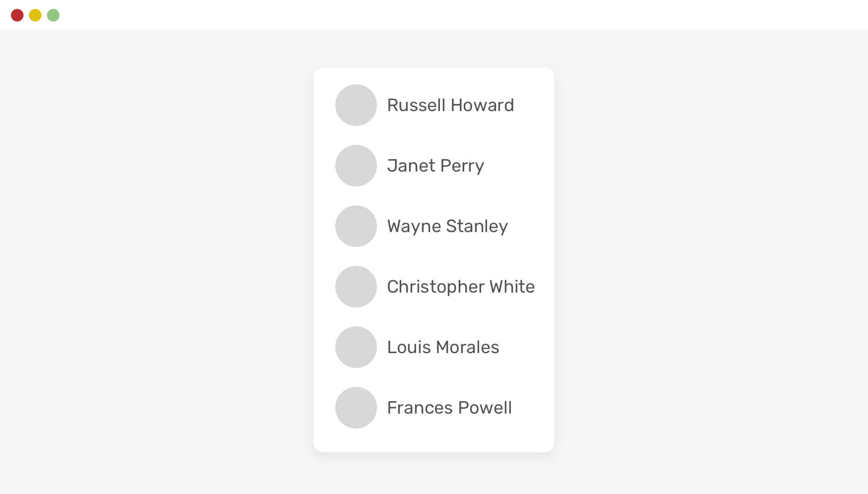The height and width of the screenshot is (494, 868).
Task: Open Christopher White's contact entry
Action: pos(460,287)
